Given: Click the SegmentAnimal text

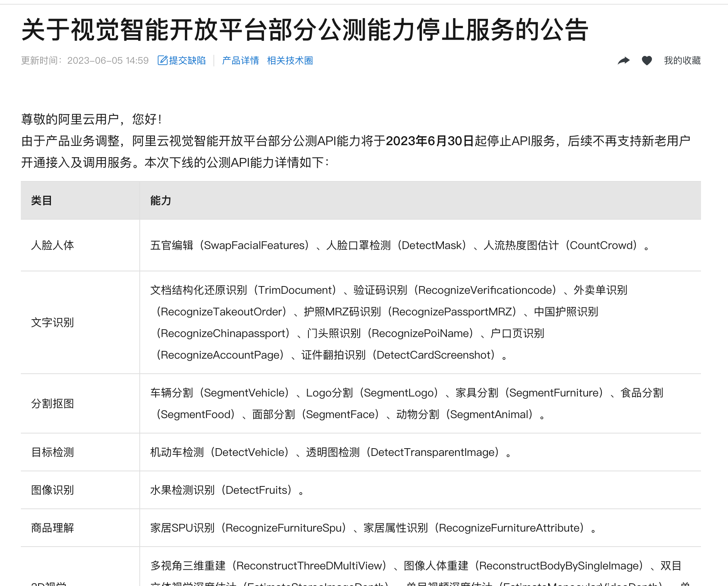Looking at the screenshot, I should coord(489,414).
